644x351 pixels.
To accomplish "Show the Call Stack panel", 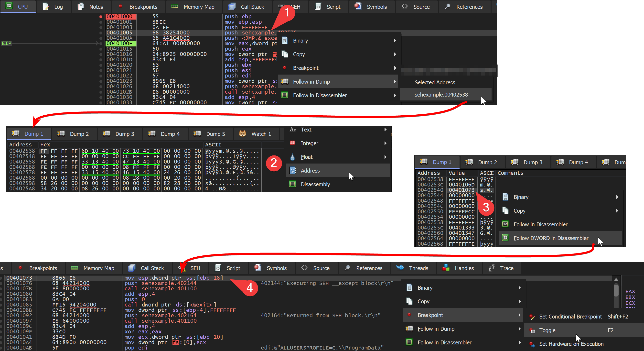I will [x=247, y=7].
